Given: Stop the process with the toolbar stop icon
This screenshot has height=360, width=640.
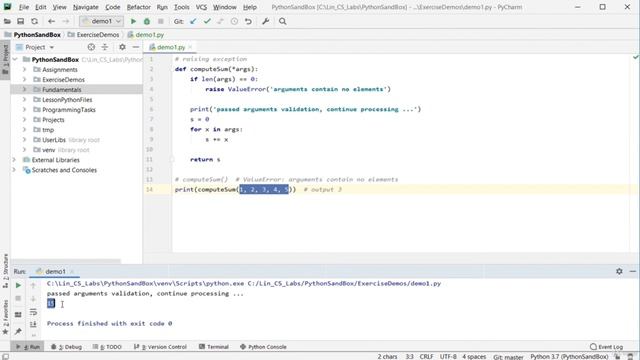Looking at the screenshot, I should [161, 21].
